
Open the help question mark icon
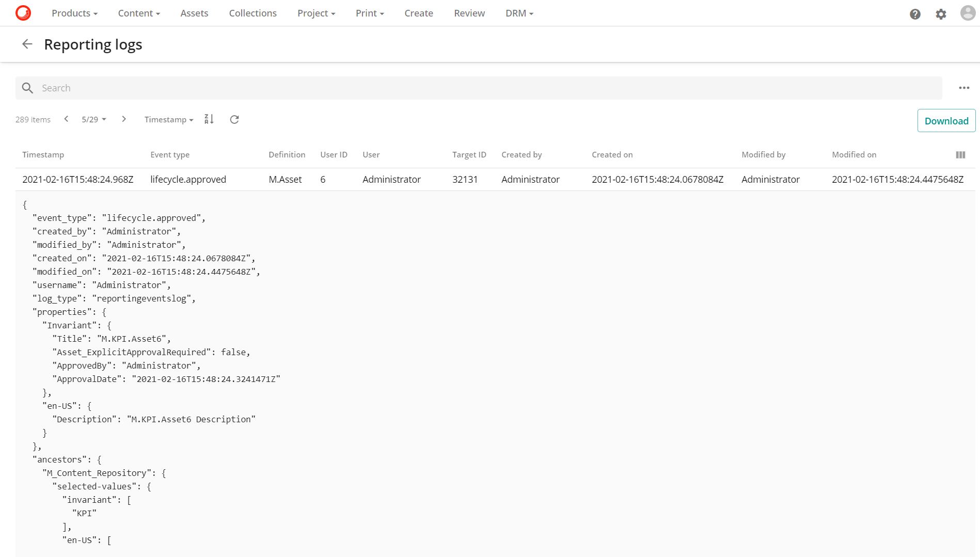915,14
